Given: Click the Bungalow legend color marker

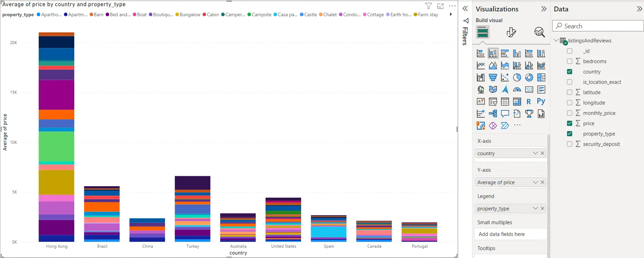Looking at the screenshot, I should coord(177,14).
